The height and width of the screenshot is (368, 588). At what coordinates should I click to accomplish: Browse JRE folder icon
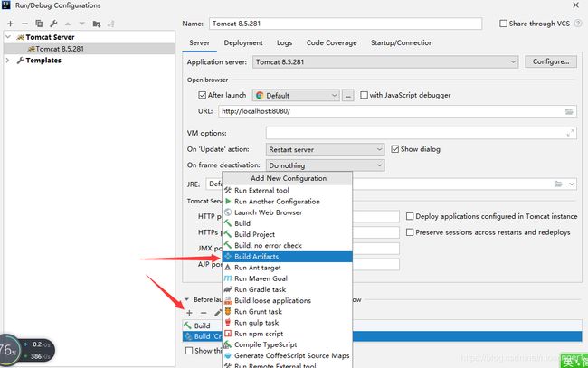pos(558,184)
